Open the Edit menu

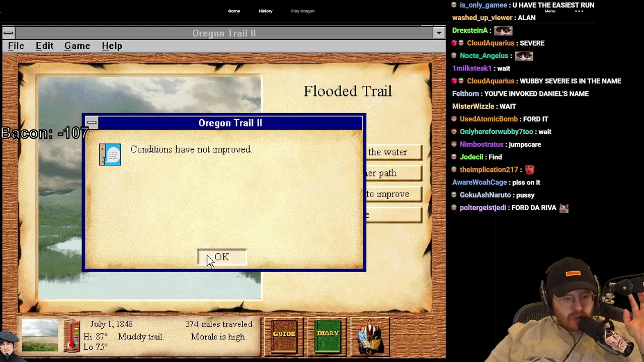tap(44, 46)
